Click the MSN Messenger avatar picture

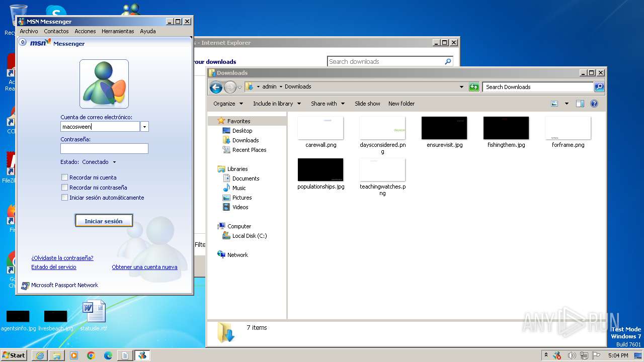click(x=104, y=84)
